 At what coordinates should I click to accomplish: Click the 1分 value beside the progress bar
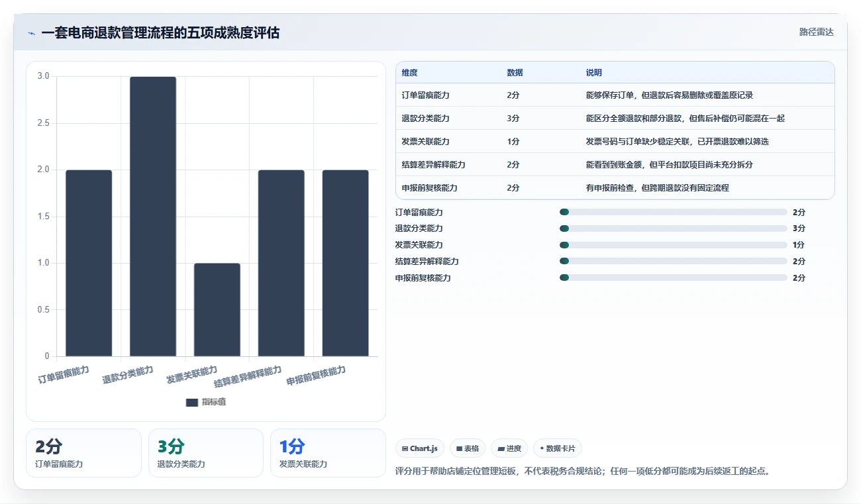[799, 245]
